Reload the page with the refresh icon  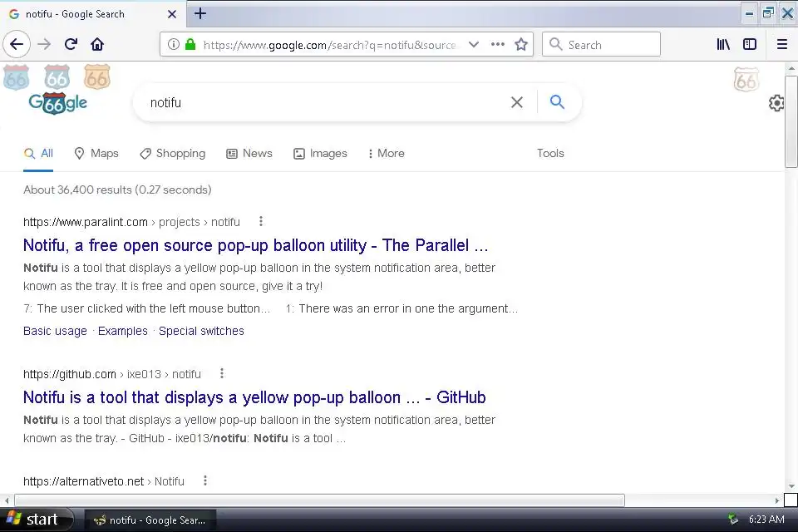tap(71, 44)
